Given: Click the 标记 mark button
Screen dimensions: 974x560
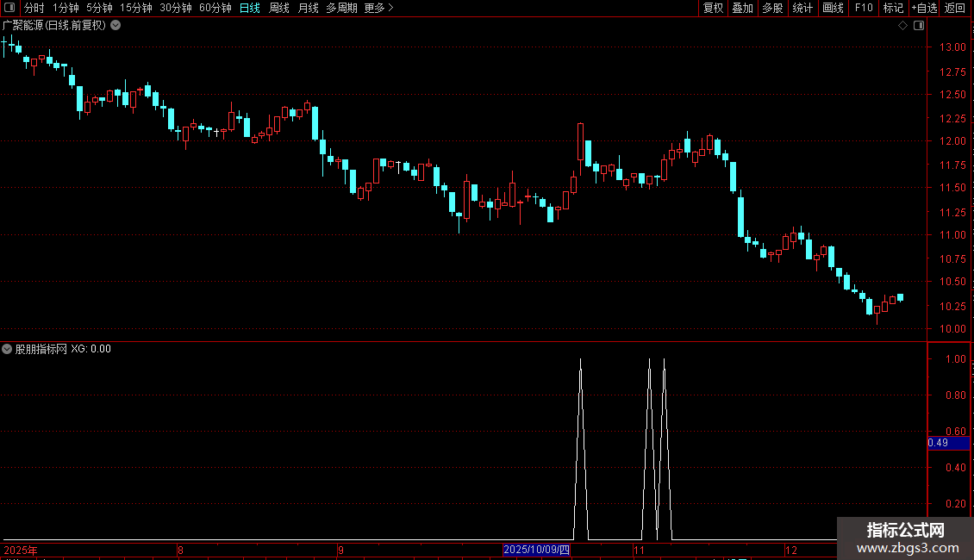Looking at the screenshot, I should point(893,8).
